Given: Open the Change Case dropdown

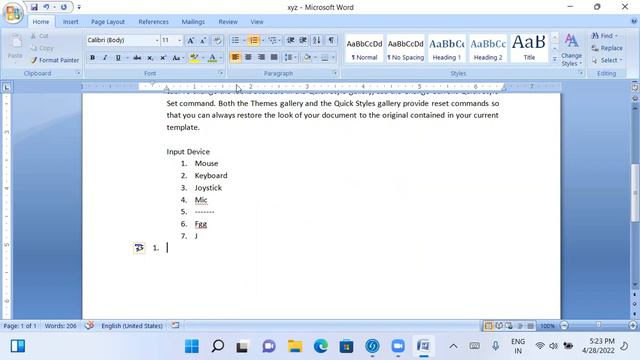Looking at the screenshot, I should point(178,58).
